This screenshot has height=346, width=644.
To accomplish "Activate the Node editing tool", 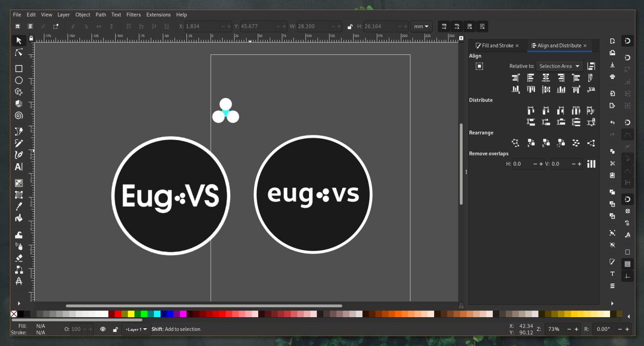I will pos(19,53).
